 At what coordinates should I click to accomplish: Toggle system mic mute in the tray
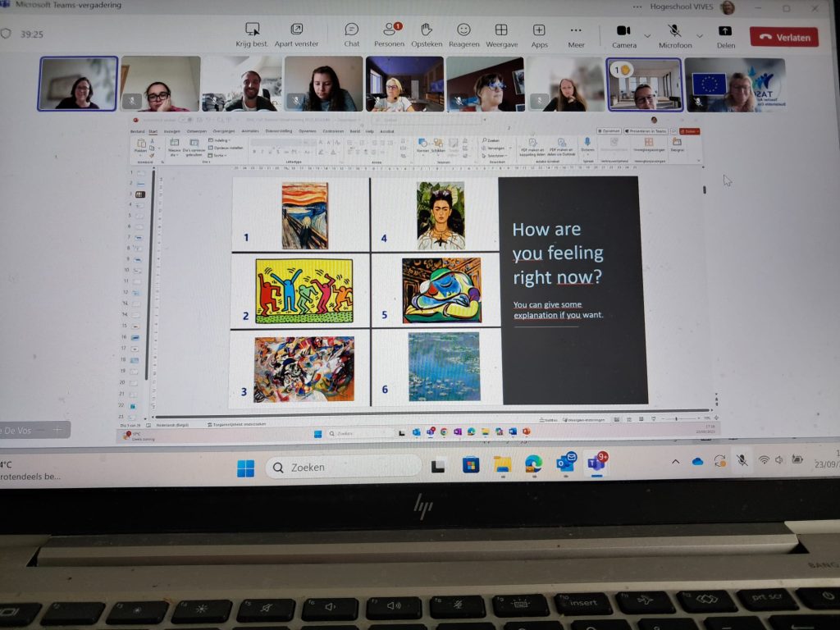pos(742,461)
